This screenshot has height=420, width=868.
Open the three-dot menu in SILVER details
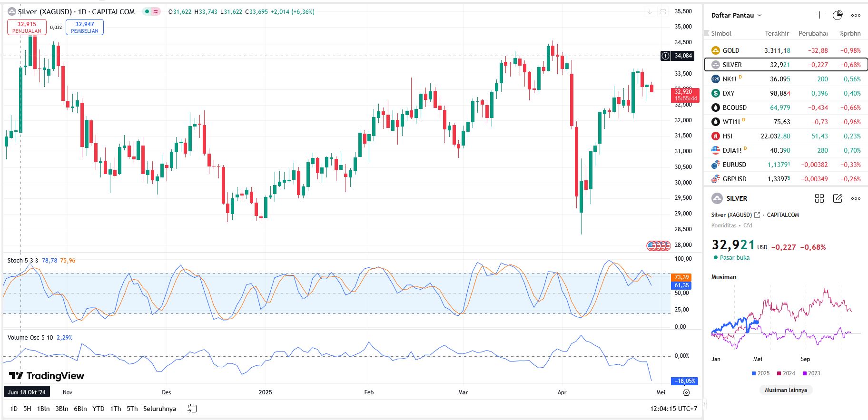(x=856, y=198)
